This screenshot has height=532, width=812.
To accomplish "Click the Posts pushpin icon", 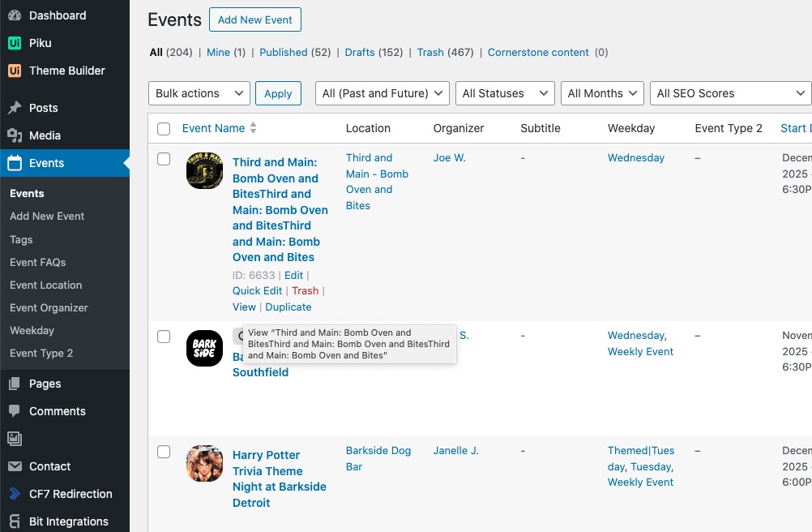I will [x=15, y=108].
